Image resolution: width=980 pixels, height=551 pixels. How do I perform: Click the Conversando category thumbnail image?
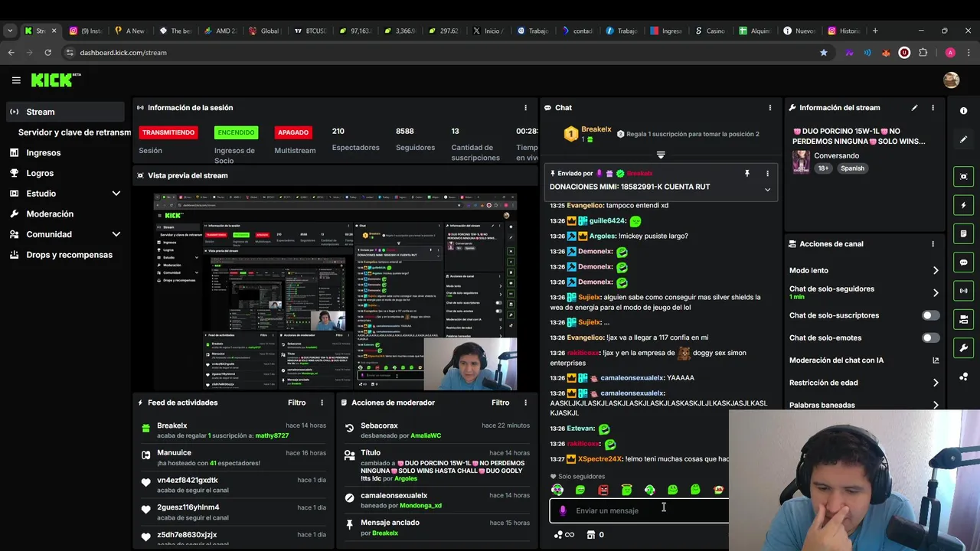(801, 161)
